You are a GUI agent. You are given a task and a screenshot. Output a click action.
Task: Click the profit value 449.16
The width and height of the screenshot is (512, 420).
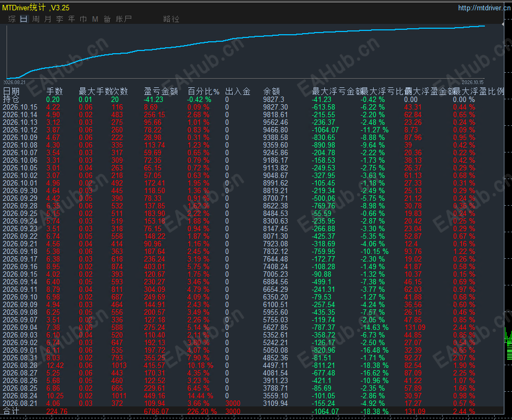pos(155,396)
